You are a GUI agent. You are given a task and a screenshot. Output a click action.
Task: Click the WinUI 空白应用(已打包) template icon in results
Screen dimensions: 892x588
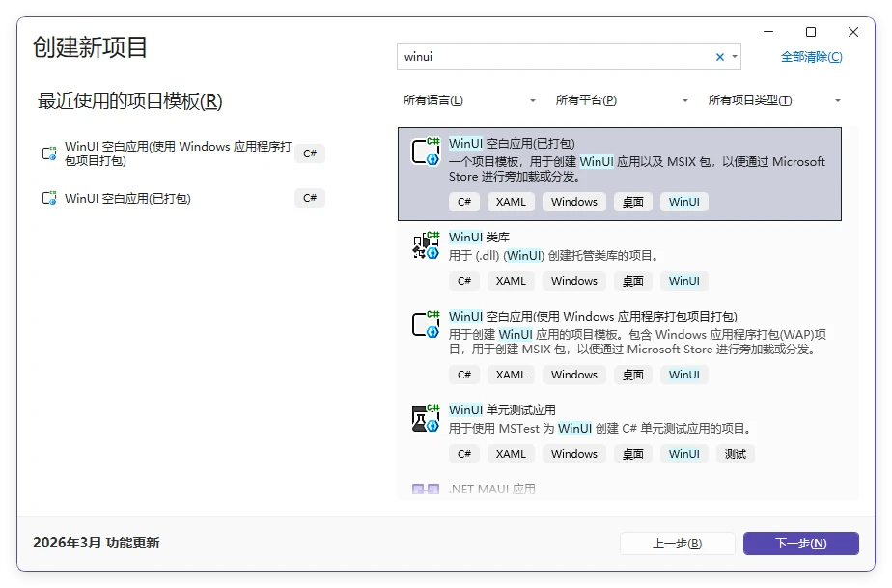tap(426, 152)
